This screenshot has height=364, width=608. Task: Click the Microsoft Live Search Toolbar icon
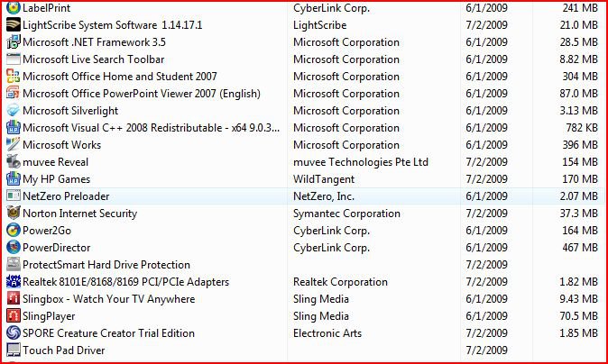click(14, 59)
